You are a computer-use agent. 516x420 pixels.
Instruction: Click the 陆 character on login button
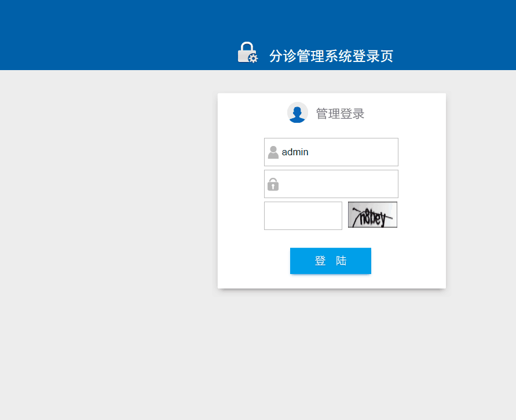[341, 261]
